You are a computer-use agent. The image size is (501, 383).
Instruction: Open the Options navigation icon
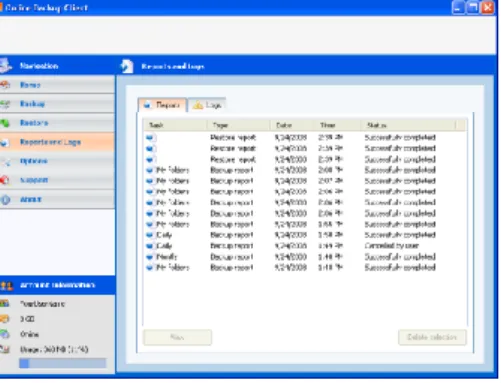[x=5, y=161]
